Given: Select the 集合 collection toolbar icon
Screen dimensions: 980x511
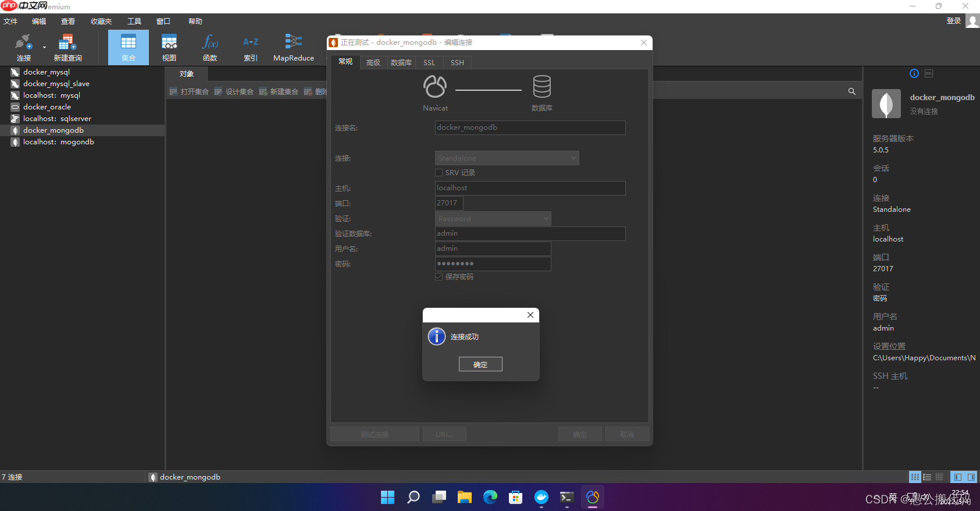Looking at the screenshot, I should coord(129,47).
